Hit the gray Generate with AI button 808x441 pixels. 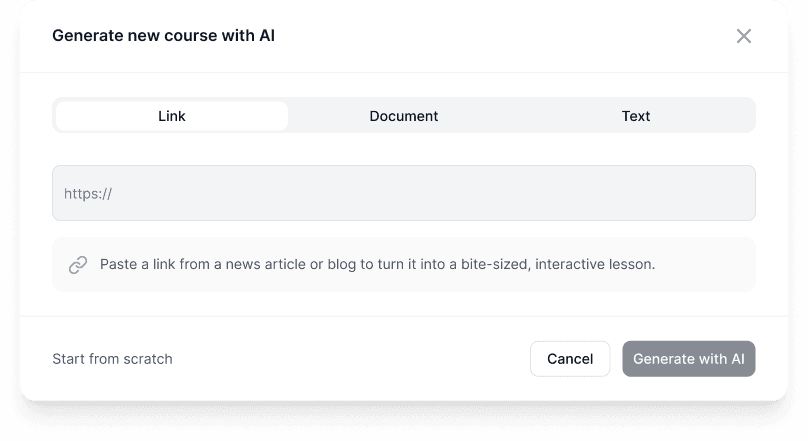(x=688, y=359)
